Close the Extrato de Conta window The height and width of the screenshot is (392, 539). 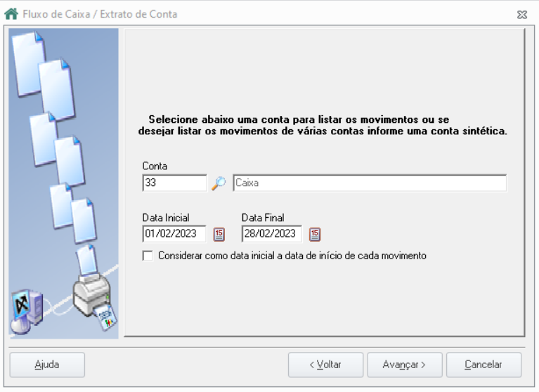(522, 15)
